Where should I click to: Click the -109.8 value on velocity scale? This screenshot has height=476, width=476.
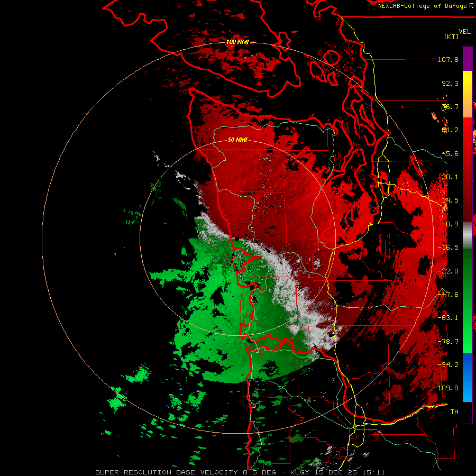pyautogui.click(x=446, y=388)
